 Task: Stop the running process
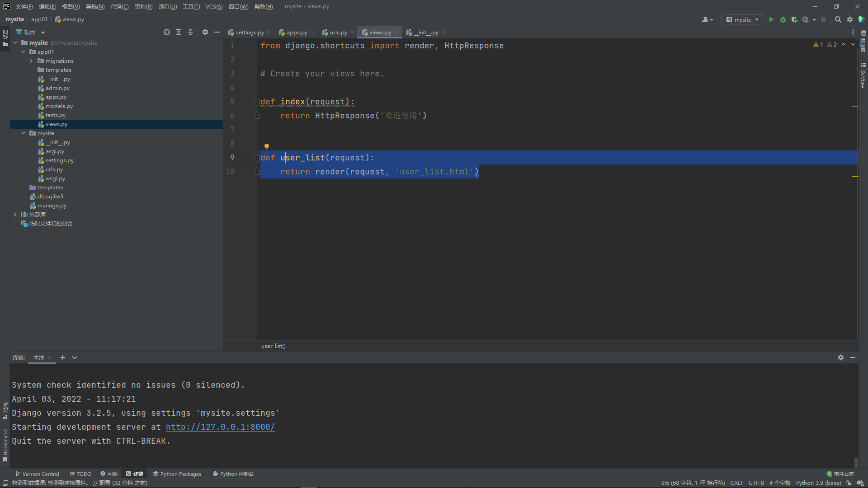click(823, 19)
